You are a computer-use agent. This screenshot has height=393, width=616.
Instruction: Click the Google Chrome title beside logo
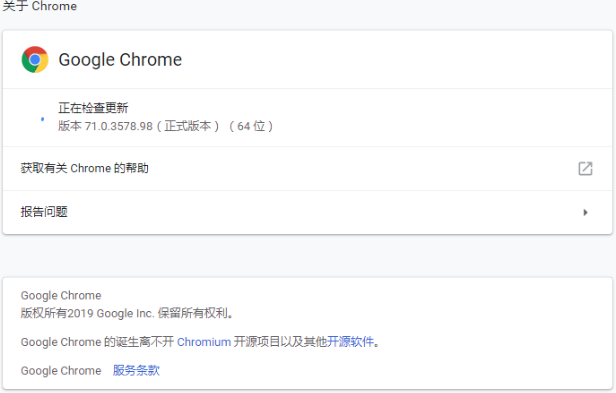120,60
